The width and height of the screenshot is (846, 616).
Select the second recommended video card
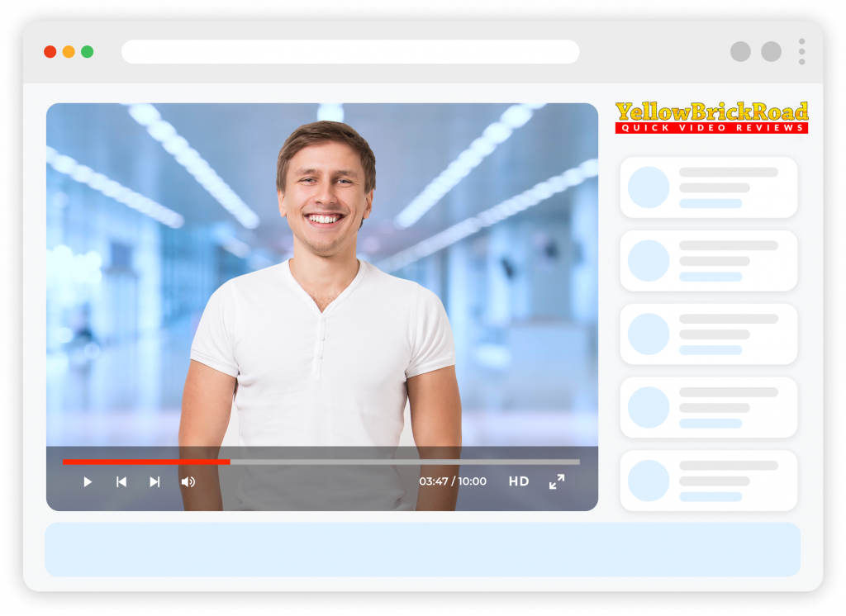click(709, 261)
